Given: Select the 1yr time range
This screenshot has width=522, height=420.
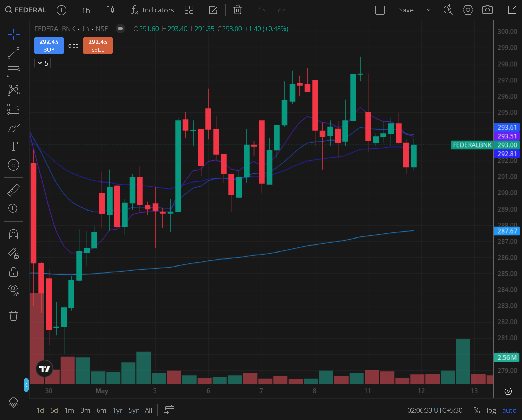Looking at the screenshot, I should [x=118, y=410].
